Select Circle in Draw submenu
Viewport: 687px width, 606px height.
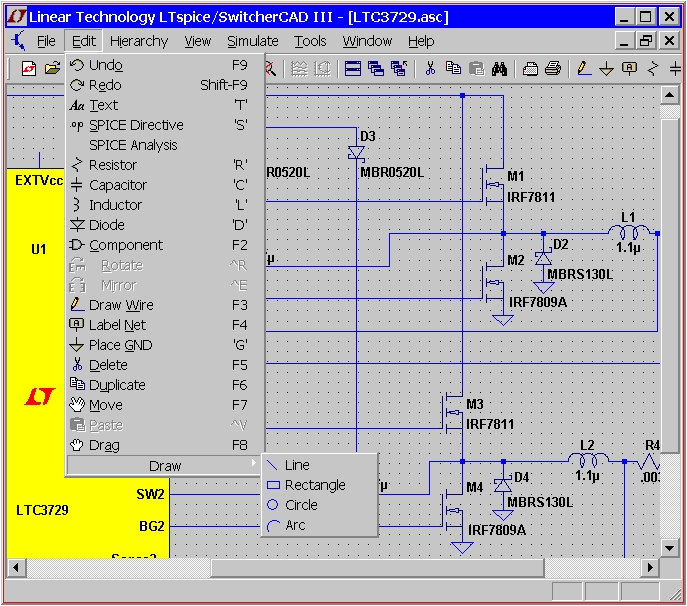tap(320, 505)
